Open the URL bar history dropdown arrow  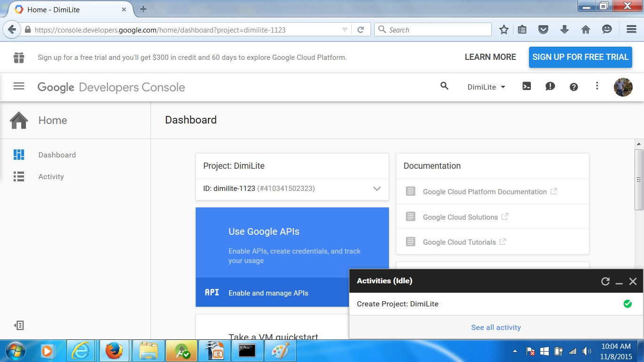pos(345,30)
